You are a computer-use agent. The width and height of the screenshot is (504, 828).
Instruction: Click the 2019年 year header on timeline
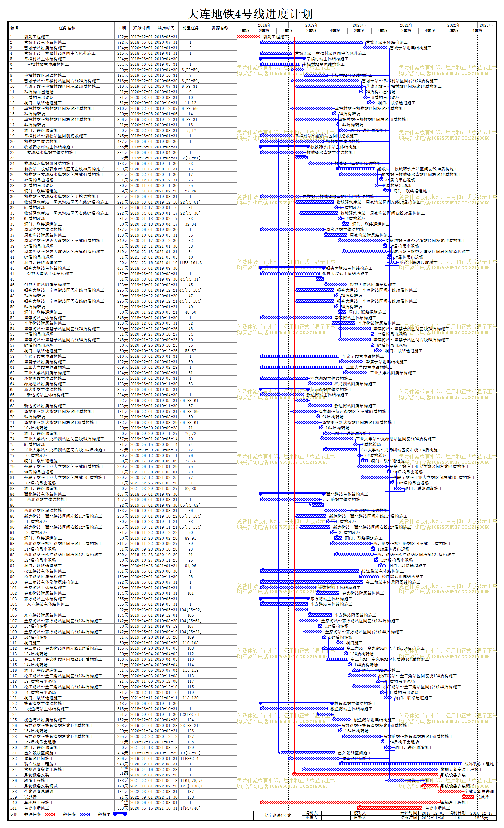(x=312, y=25)
